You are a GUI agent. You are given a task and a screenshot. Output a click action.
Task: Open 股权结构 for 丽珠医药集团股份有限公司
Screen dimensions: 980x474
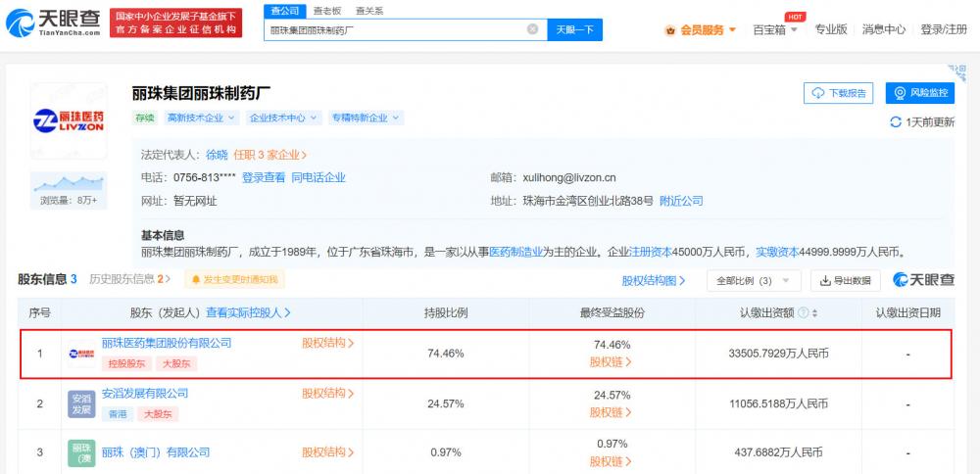point(328,342)
